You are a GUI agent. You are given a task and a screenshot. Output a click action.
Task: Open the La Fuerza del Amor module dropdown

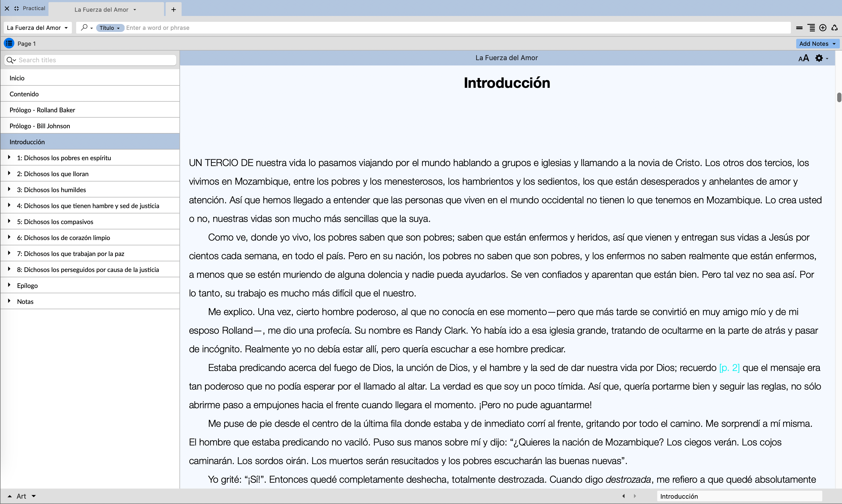[x=37, y=28]
